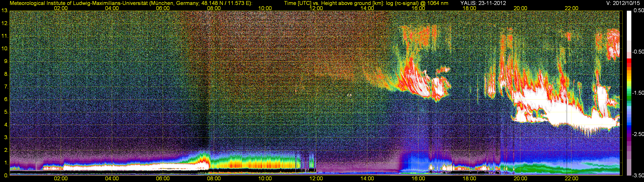Click the '22:00' label on the top time axis

pyautogui.click(x=571, y=8)
